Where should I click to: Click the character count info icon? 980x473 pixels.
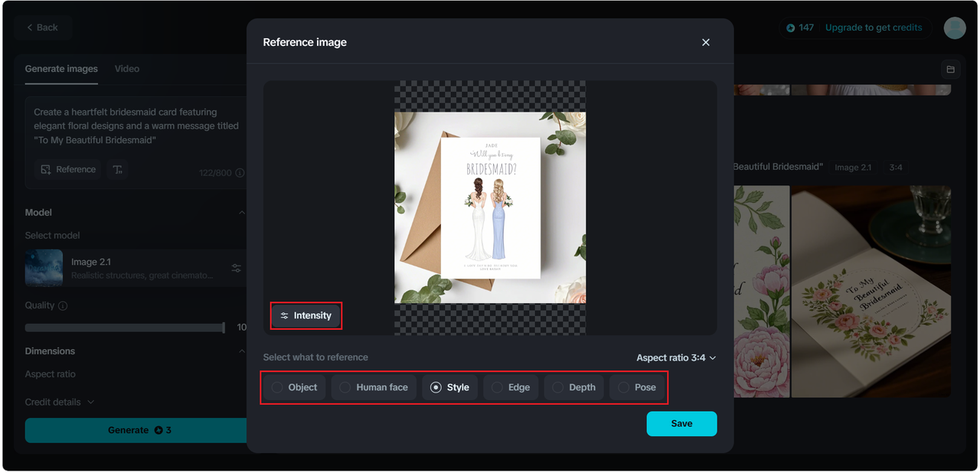[240, 173]
